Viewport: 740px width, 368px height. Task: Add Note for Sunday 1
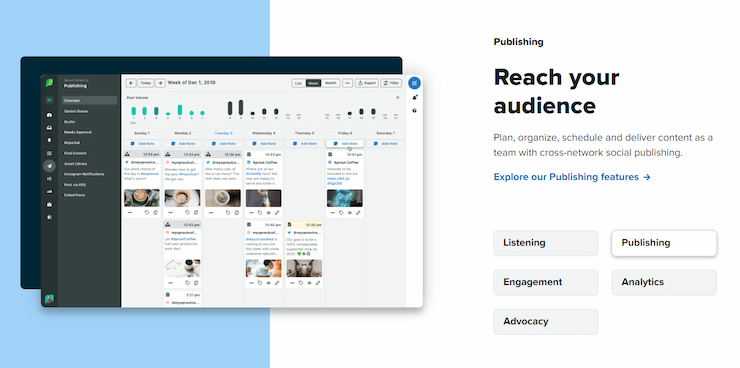coord(142,143)
